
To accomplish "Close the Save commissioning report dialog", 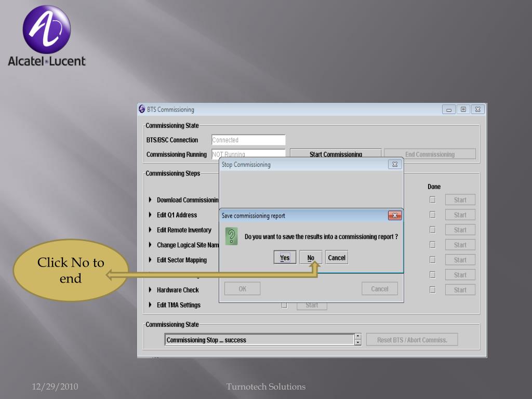I will point(395,216).
